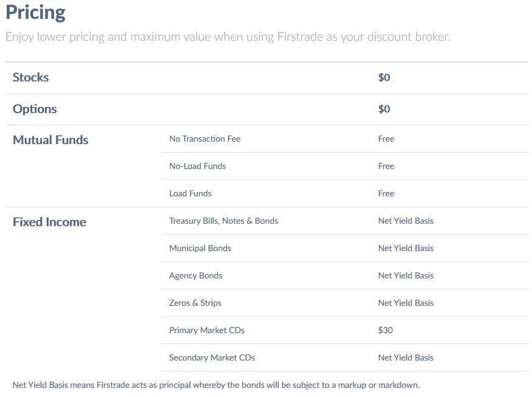Image resolution: width=532 pixels, height=397 pixels.
Task: Select the Secondary Market CDs label
Action: click(x=211, y=357)
